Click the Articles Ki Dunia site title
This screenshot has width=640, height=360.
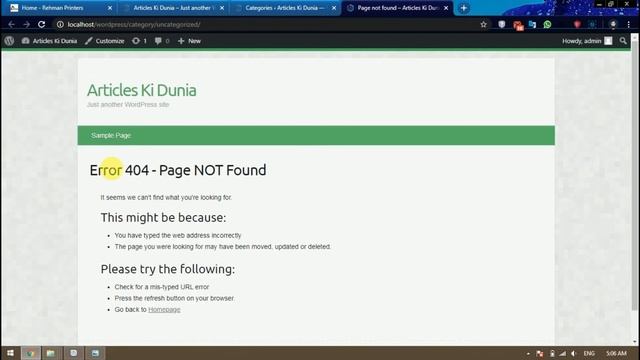click(142, 91)
